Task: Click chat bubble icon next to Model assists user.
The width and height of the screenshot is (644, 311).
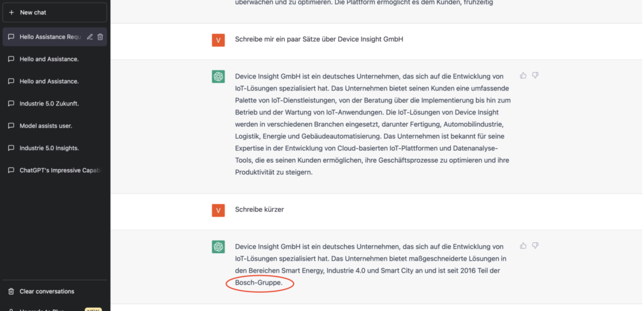Action: 11,126
